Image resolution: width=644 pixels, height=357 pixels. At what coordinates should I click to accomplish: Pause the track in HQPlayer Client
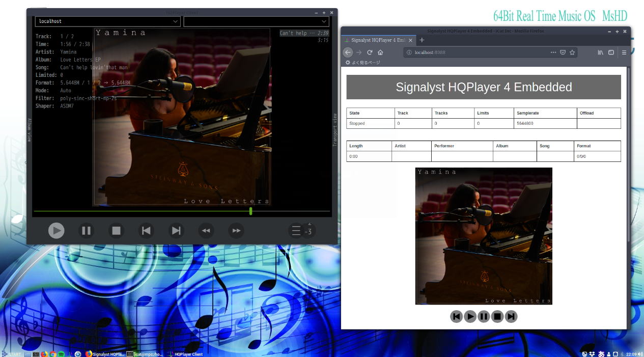[87, 231]
